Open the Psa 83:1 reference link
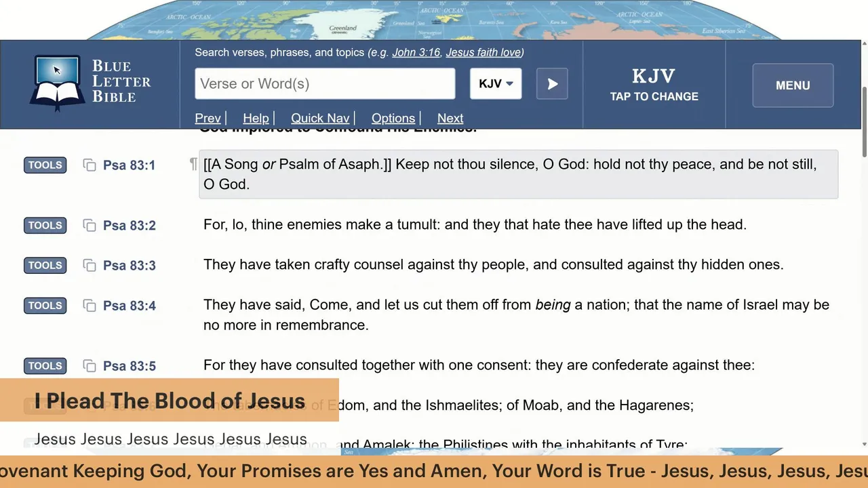Image resolution: width=868 pixels, height=488 pixels. point(129,165)
